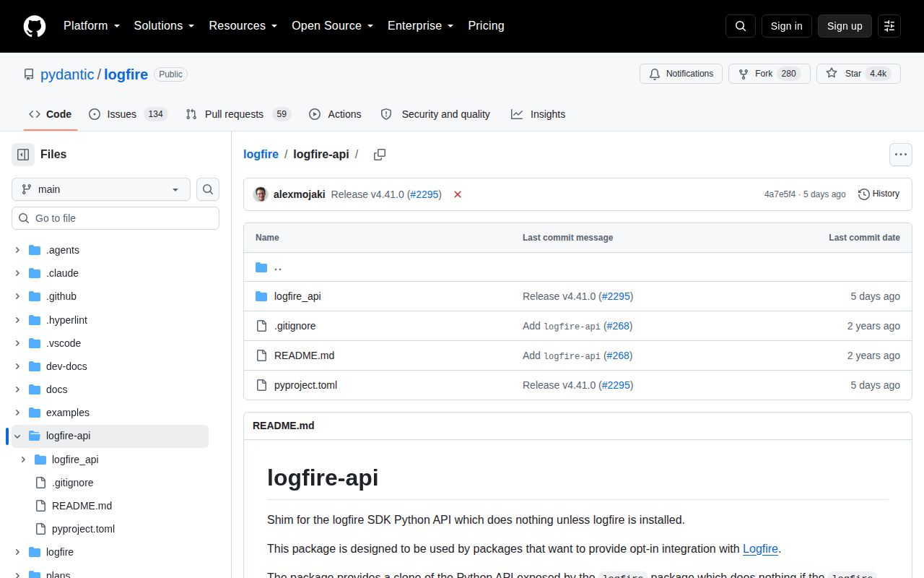Expand the Resources menu
924x578 pixels.
pos(243,26)
